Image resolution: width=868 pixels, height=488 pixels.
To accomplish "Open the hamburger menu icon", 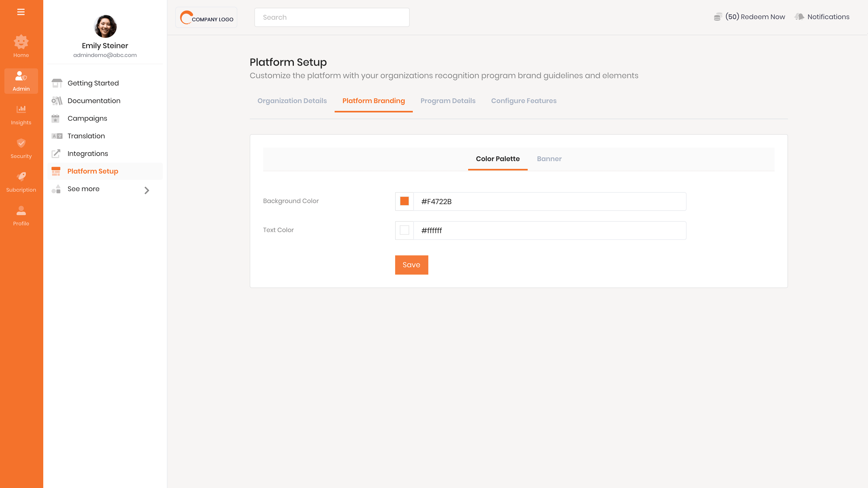I will (21, 12).
